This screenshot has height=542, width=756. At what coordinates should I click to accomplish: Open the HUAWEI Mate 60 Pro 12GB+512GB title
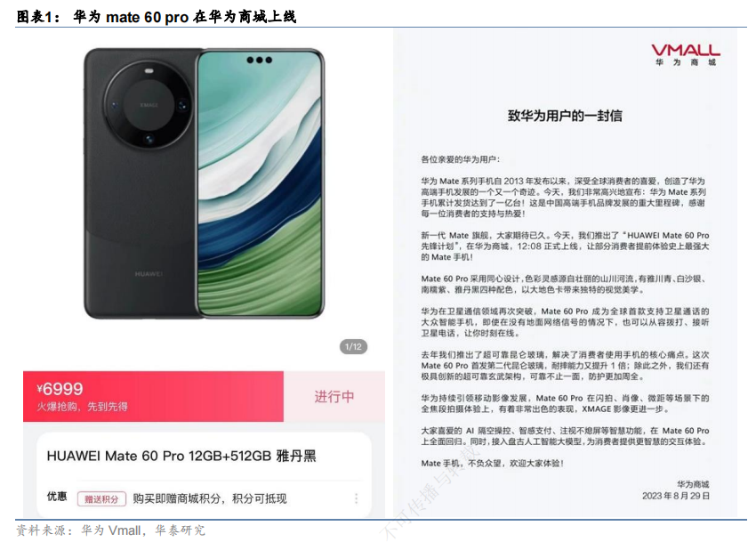(x=181, y=456)
